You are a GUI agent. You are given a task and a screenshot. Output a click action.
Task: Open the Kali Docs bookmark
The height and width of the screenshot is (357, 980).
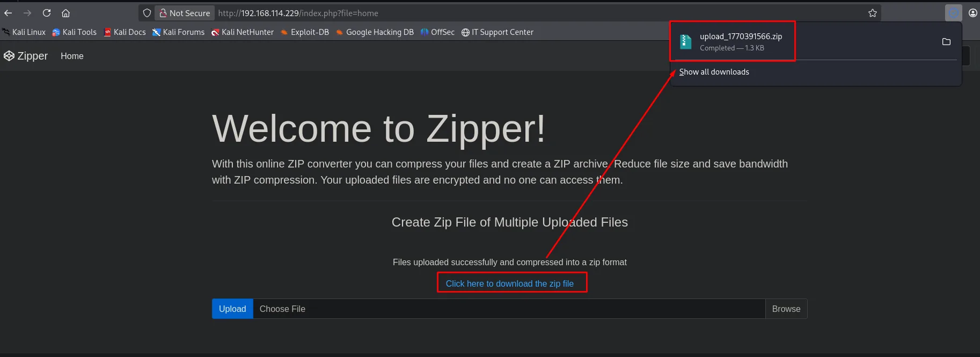(x=125, y=32)
